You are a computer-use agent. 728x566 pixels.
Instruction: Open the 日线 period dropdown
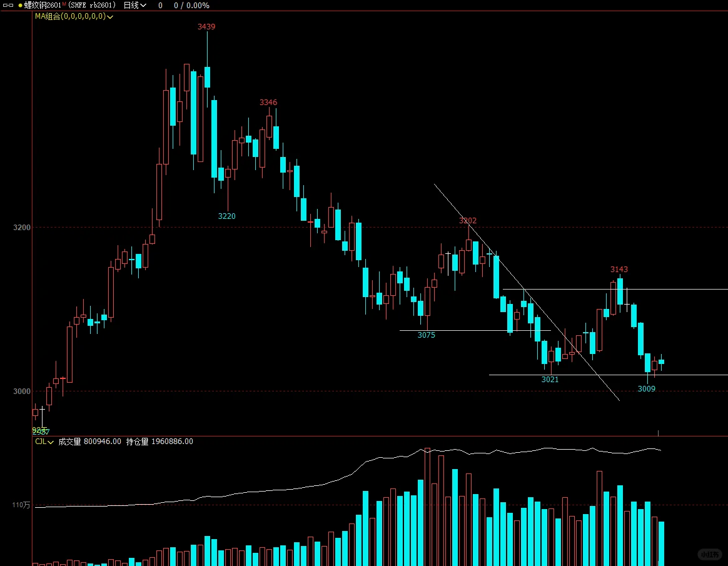coord(134,6)
